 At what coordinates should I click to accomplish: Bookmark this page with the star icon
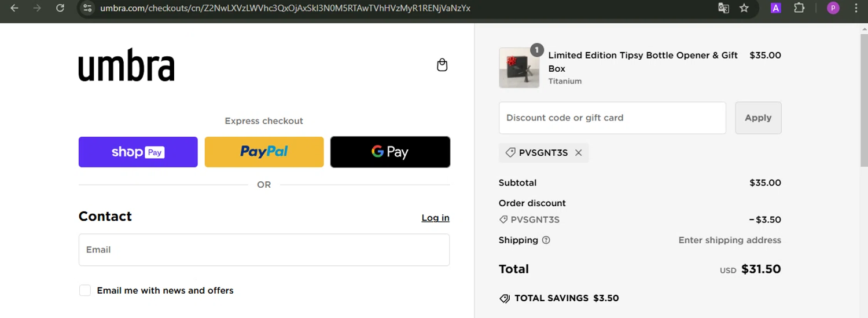pos(744,8)
